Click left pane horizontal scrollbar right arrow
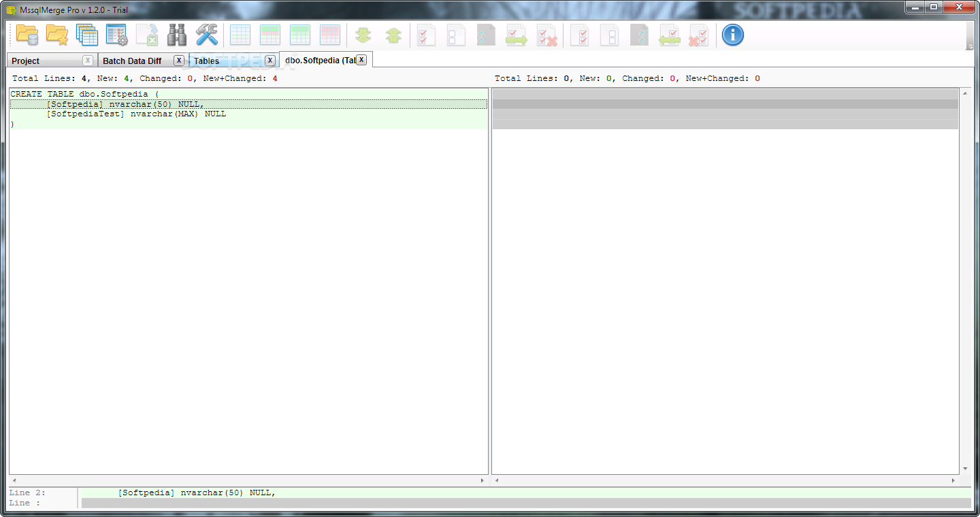The height and width of the screenshot is (517, 980). pyautogui.click(x=483, y=480)
